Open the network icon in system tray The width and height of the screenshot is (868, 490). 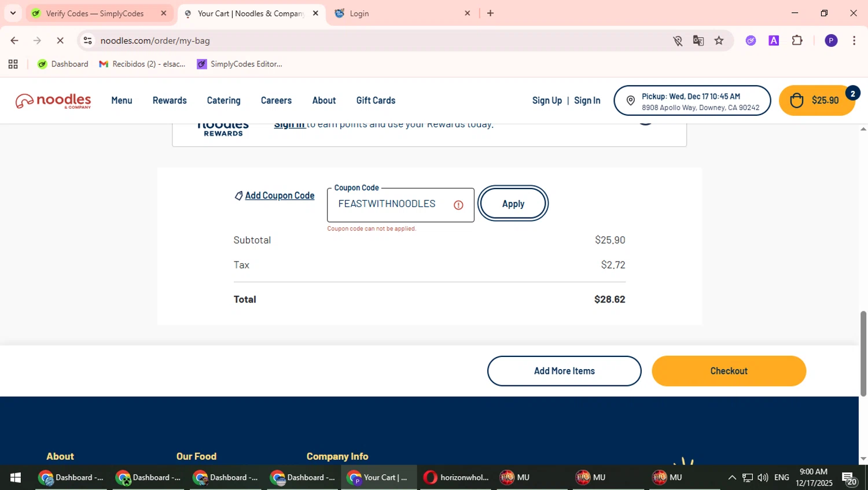pyautogui.click(x=748, y=478)
